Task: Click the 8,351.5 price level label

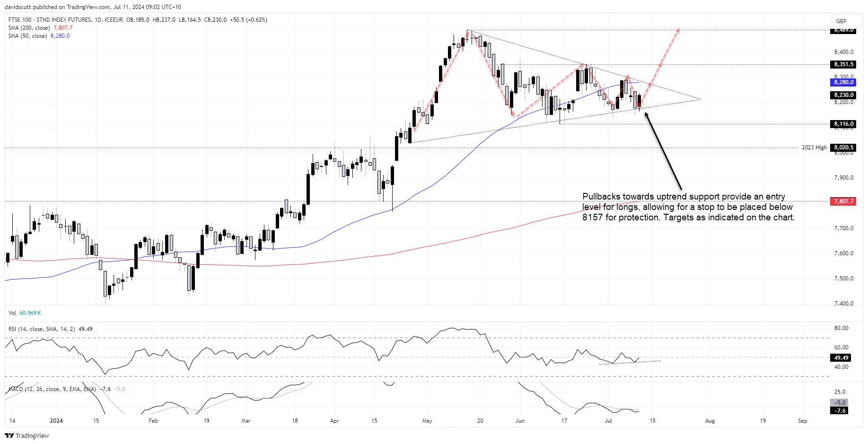Action: point(843,64)
